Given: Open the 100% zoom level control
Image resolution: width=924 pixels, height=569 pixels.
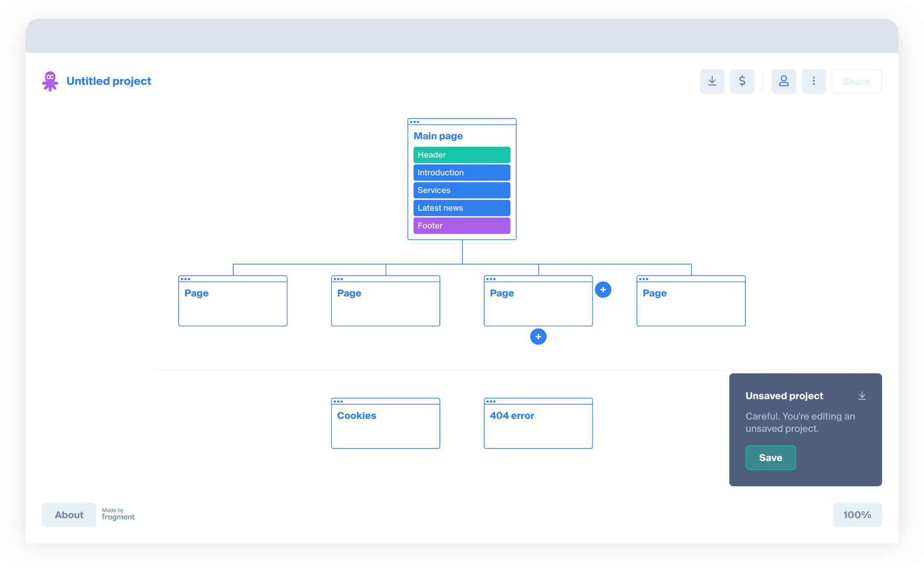Looking at the screenshot, I should coord(857,515).
